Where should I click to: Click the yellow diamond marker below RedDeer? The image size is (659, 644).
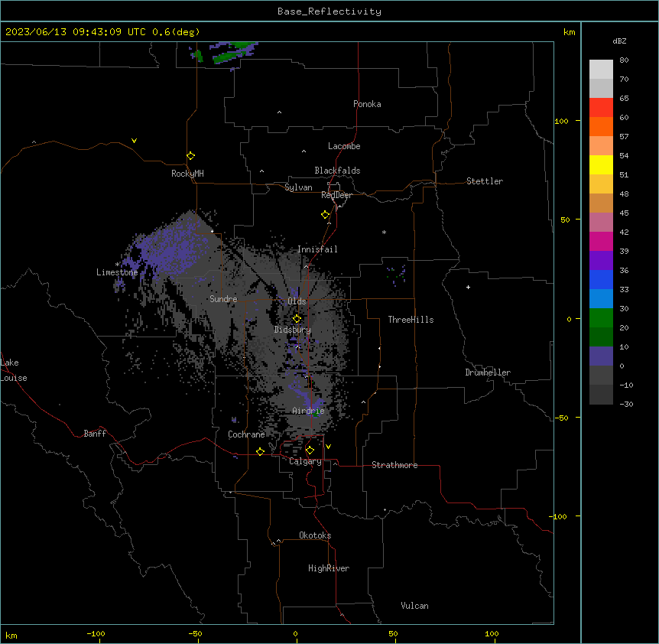click(x=325, y=215)
